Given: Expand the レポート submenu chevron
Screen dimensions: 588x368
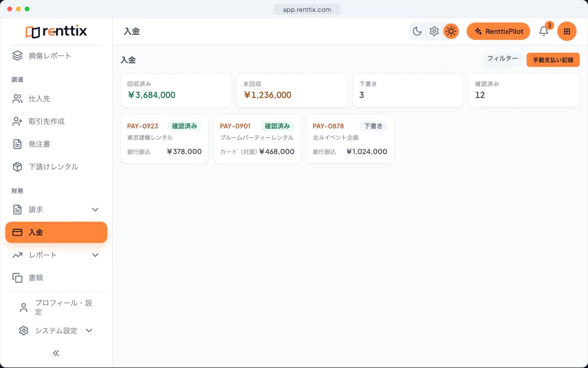Looking at the screenshot, I should [95, 255].
